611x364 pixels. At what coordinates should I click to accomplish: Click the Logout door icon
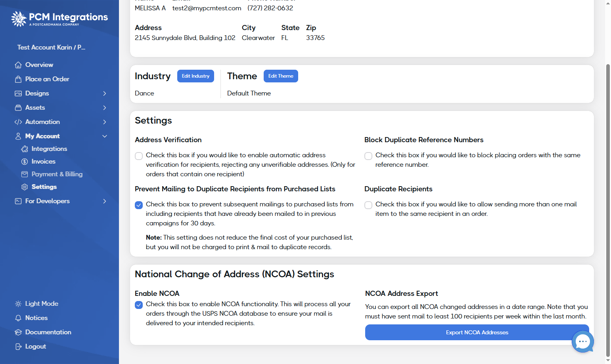tap(18, 347)
